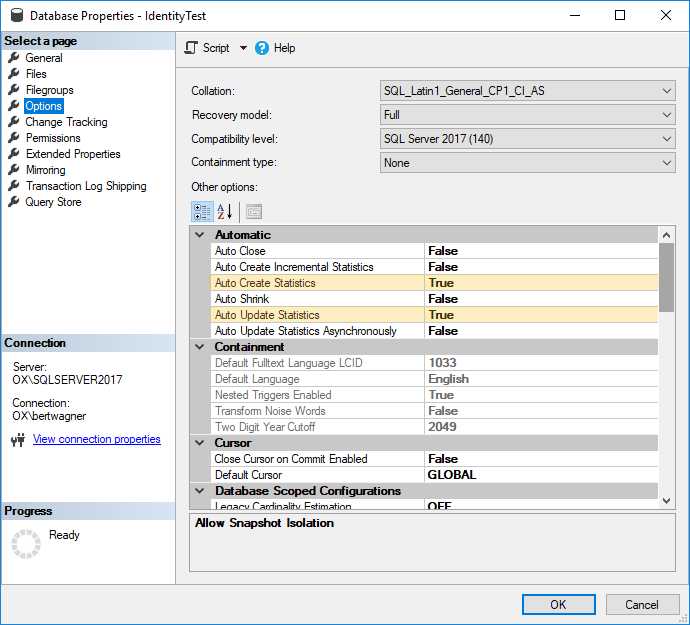Open the Script dropdown arrow

point(243,48)
